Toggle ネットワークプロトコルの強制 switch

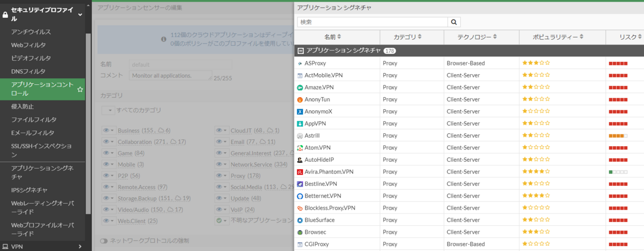[104, 241]
